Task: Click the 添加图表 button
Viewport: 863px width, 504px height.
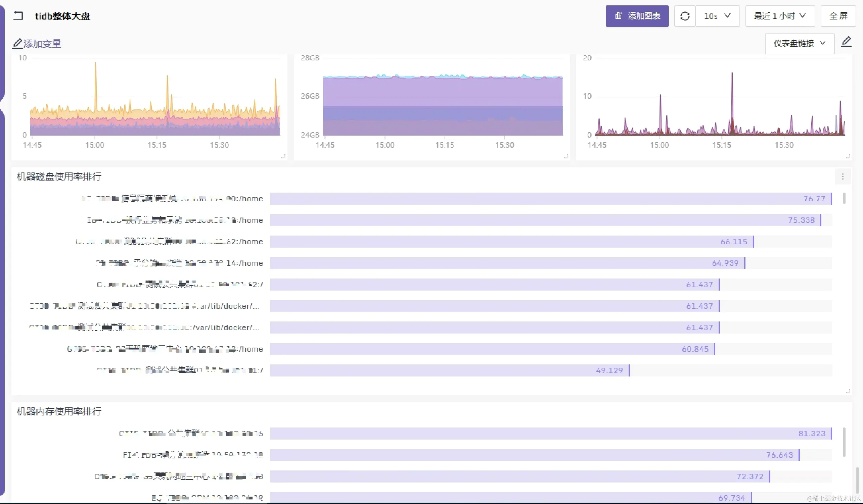Action: tap(637, 16)
